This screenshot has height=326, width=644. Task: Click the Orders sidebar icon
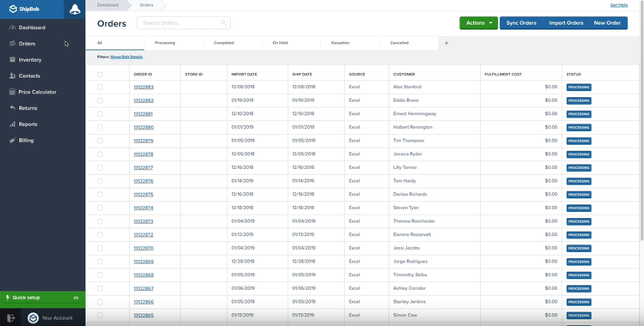pyautogui.click(x=12, y=44)
